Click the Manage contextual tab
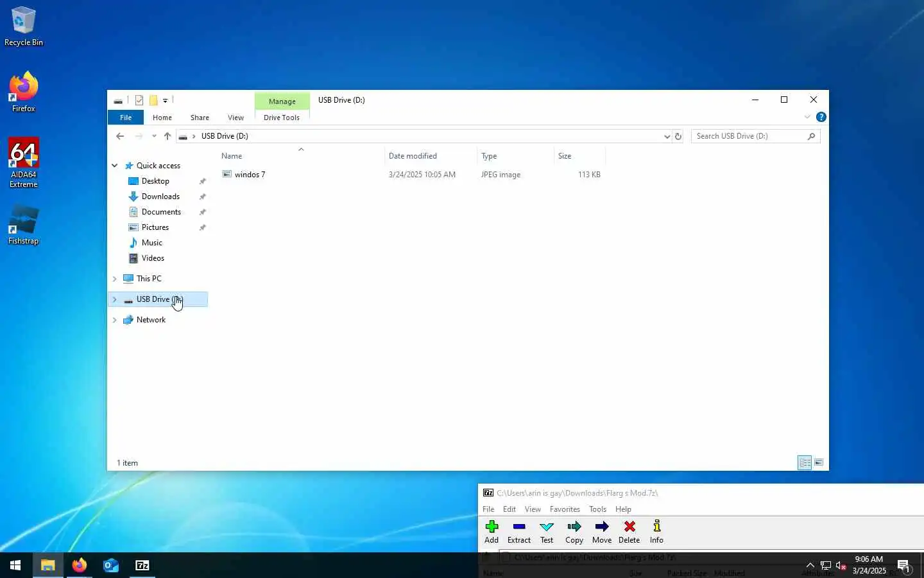924x578 pixels. coord(282,101)
